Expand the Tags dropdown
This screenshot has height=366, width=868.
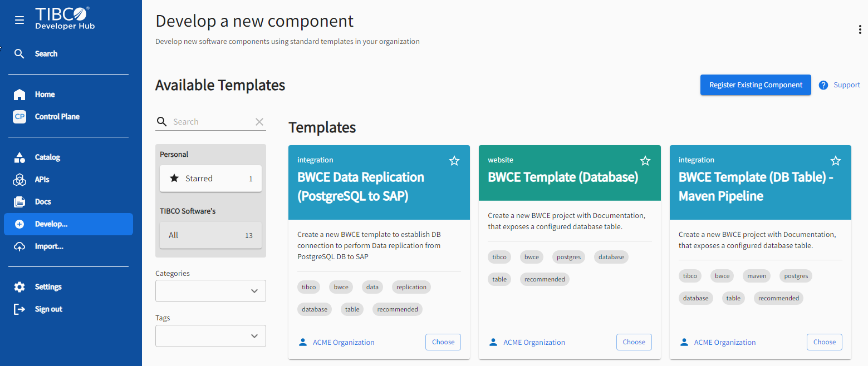(210, 336)
